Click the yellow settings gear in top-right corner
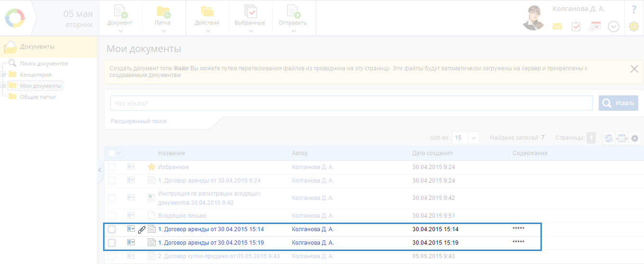Viewport: 644px width, 264px height. pyautogui.click(x=634, y=27)
